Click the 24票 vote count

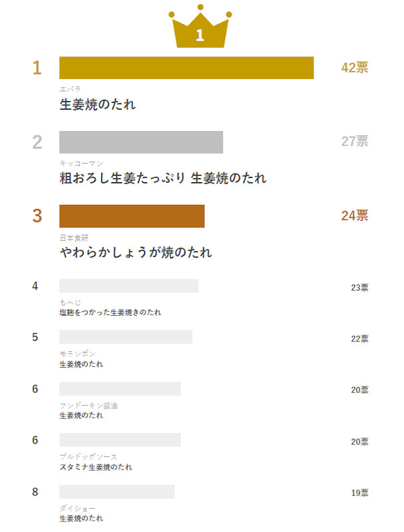coord(355,215)
